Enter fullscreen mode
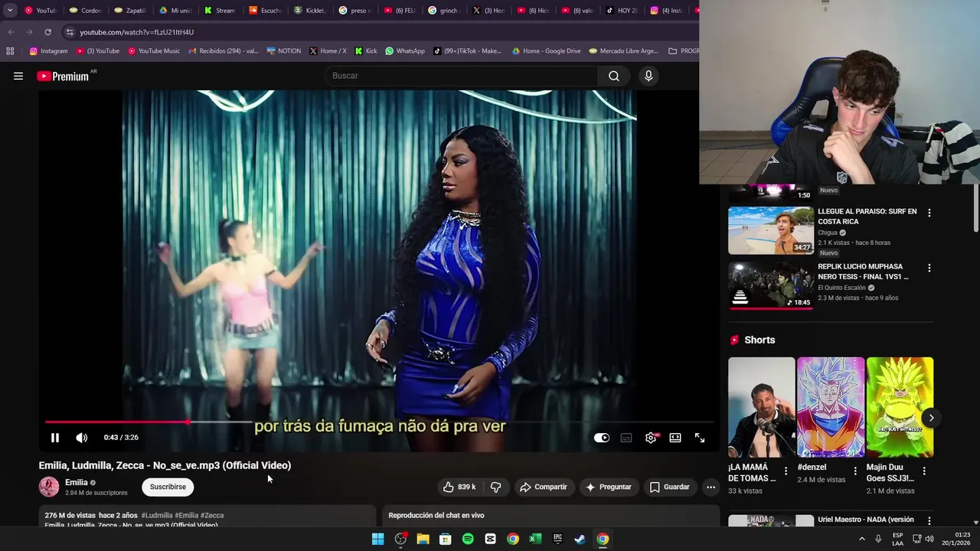This screenshot has height=551, width=980. pos(700,438)
